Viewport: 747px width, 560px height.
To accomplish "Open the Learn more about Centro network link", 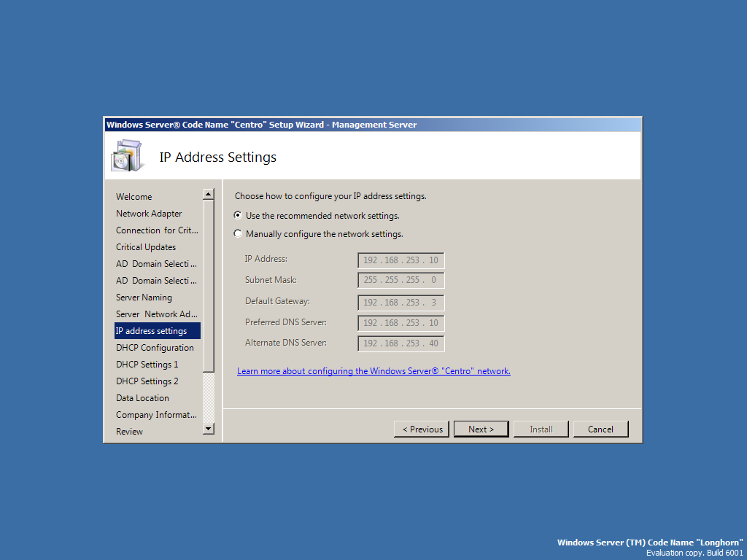I will coord(373,371).
